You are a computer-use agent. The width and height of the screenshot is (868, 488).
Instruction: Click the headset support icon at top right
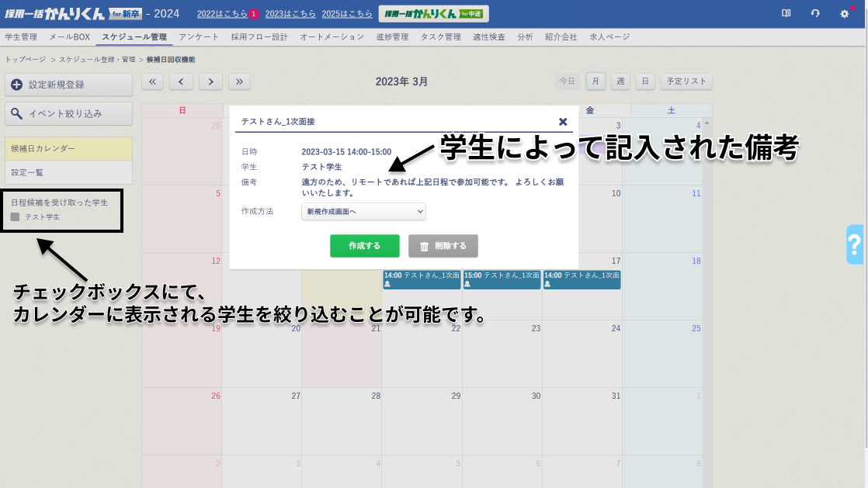[x=815, y=13]
